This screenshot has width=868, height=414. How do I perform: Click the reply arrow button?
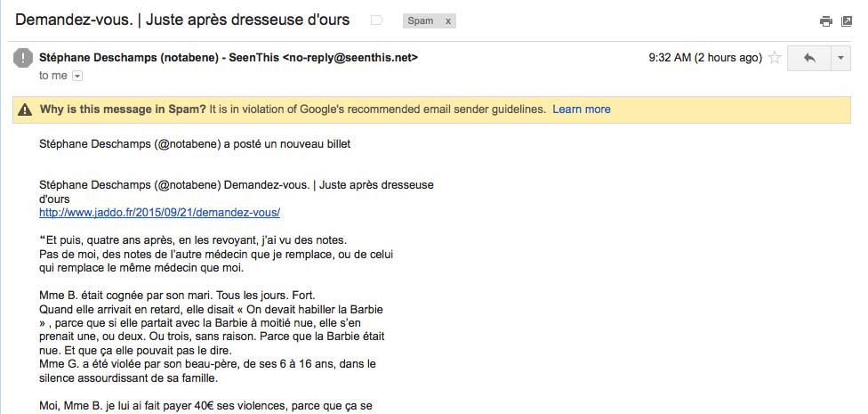pos(809,58)
